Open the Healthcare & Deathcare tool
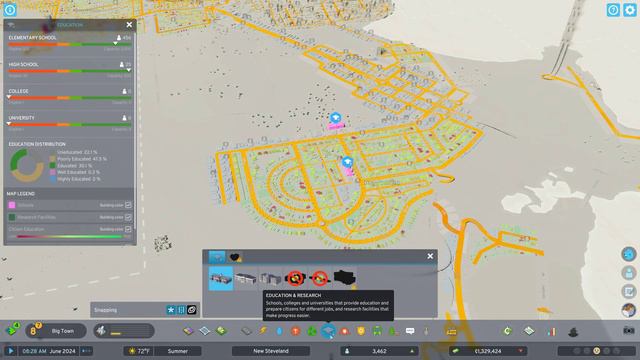Screen dimensions: 640x360 296,331
